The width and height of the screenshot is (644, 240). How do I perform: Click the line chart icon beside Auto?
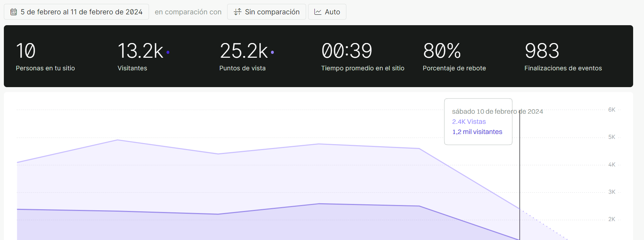[x=318, y=12]
